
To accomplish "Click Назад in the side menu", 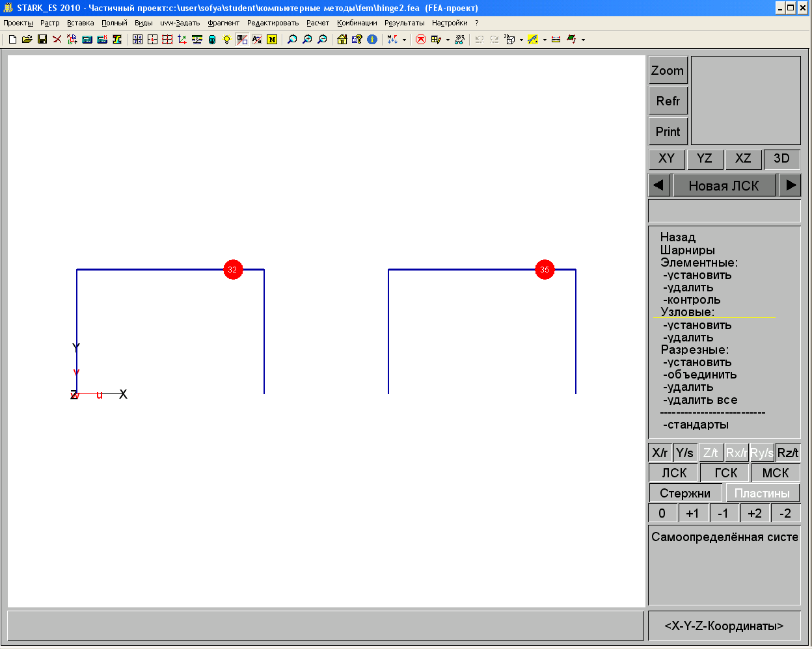I will click(x=678, y=237).
